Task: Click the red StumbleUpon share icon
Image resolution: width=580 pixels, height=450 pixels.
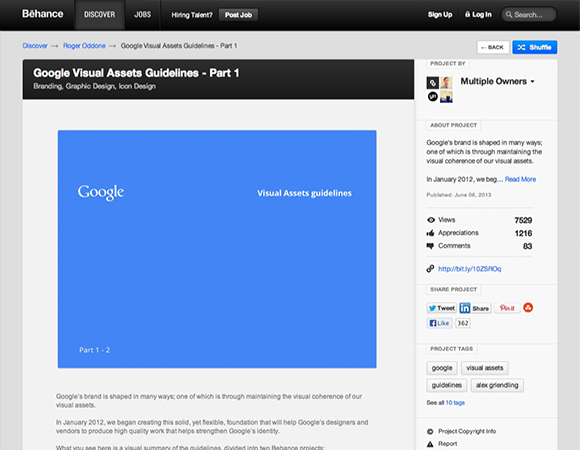Action: 528,308
